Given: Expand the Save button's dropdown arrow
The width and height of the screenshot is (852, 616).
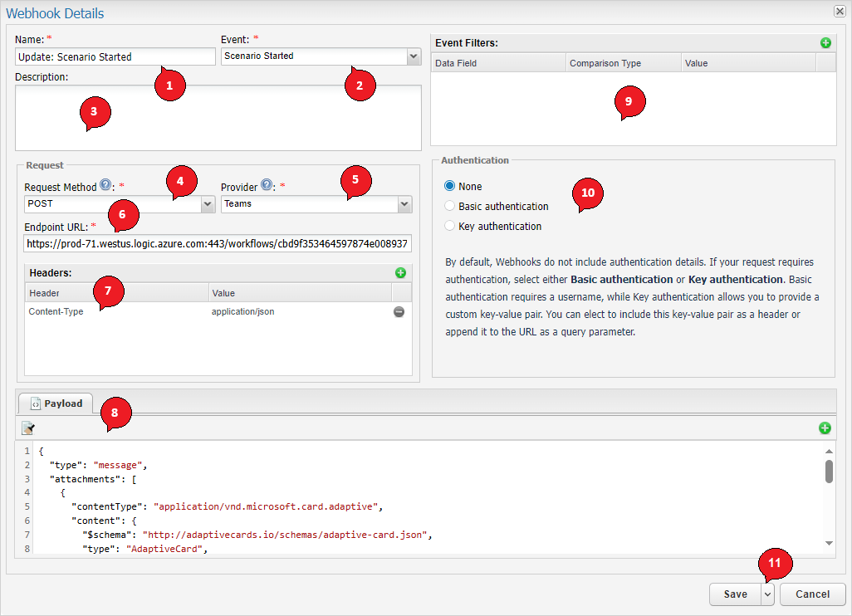Looking at the screenshot, I should coord(768,594).
